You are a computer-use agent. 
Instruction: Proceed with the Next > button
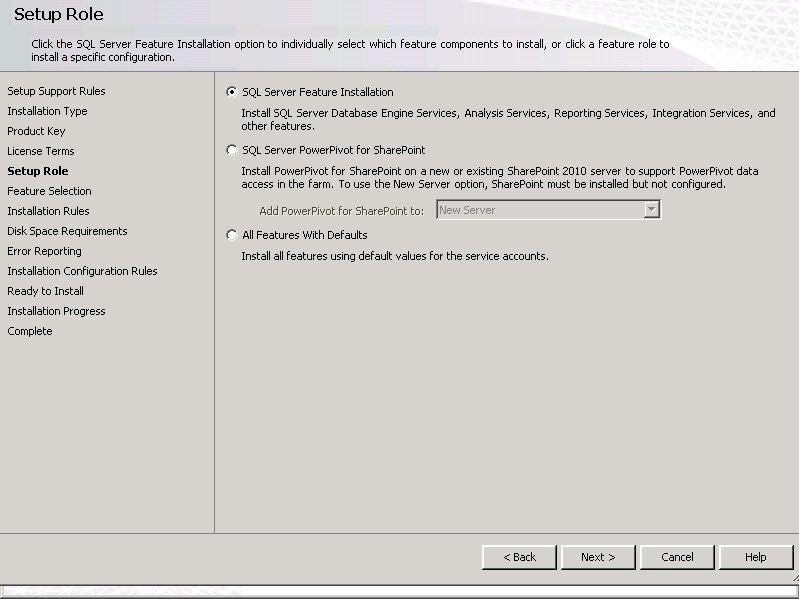(x=598, y=557)
